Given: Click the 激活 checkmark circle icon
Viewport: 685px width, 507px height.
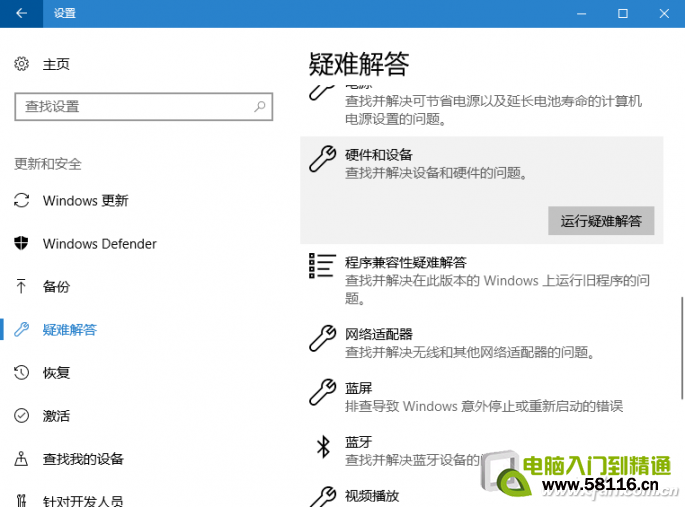Looking at the screenshot, I should 21,415.
